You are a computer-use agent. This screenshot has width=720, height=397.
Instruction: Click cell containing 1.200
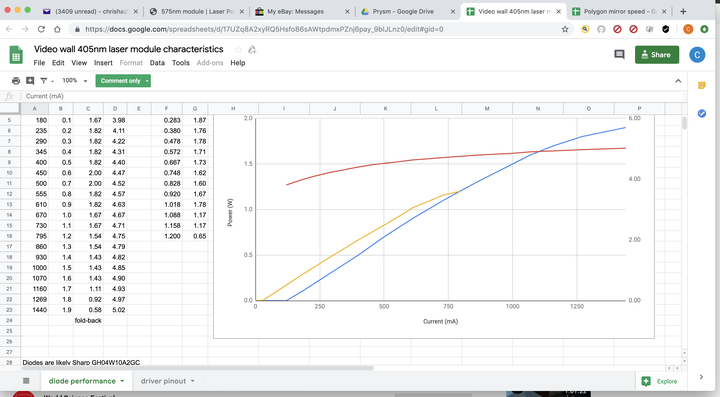[x=167, y=236]
